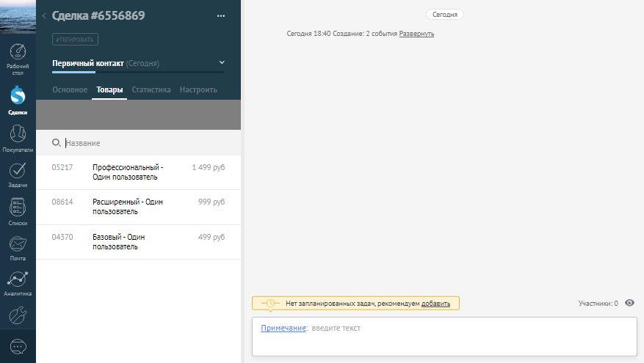This screenshot has width=644, height=363.
Task: Expand the Примечание note type selector
Action: click(283, 328)
